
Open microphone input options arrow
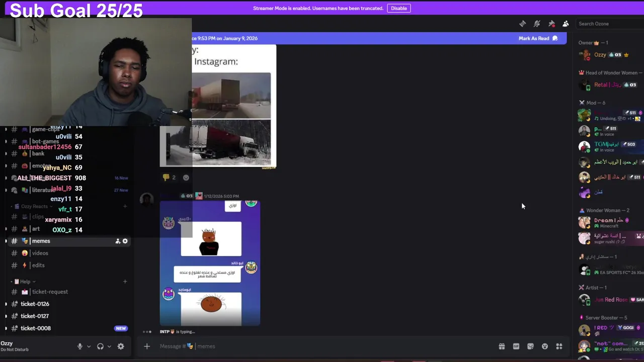point(89,346)
